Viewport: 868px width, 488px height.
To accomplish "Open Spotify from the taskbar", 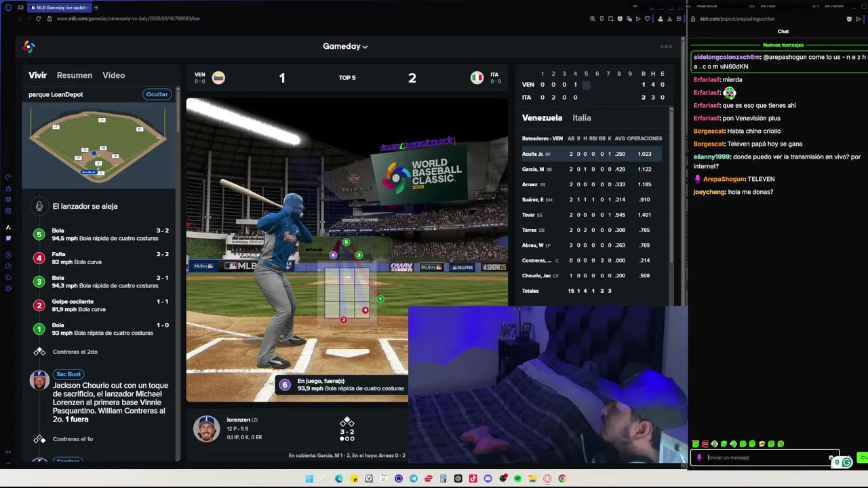I will [517, 479].
